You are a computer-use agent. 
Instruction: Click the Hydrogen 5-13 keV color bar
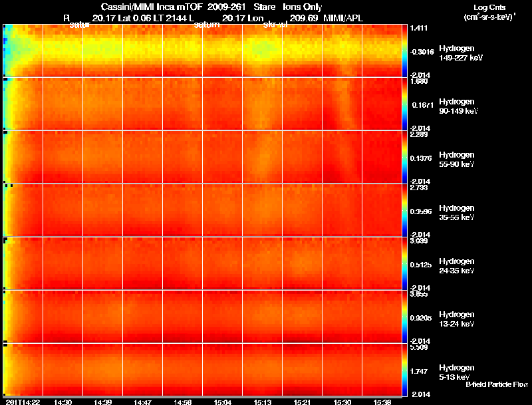[x=404, y=370]
